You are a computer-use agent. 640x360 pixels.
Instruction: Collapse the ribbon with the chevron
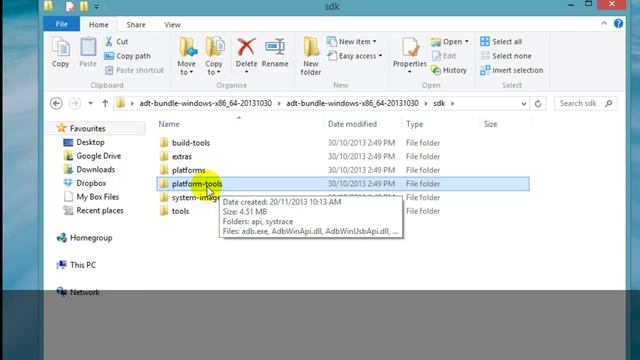tap(604, 24)
